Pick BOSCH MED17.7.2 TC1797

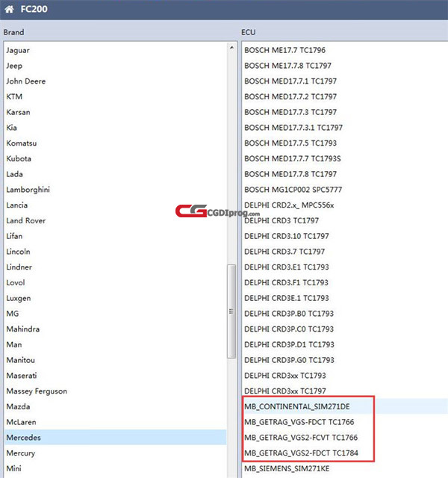click(x=290, y=96)
